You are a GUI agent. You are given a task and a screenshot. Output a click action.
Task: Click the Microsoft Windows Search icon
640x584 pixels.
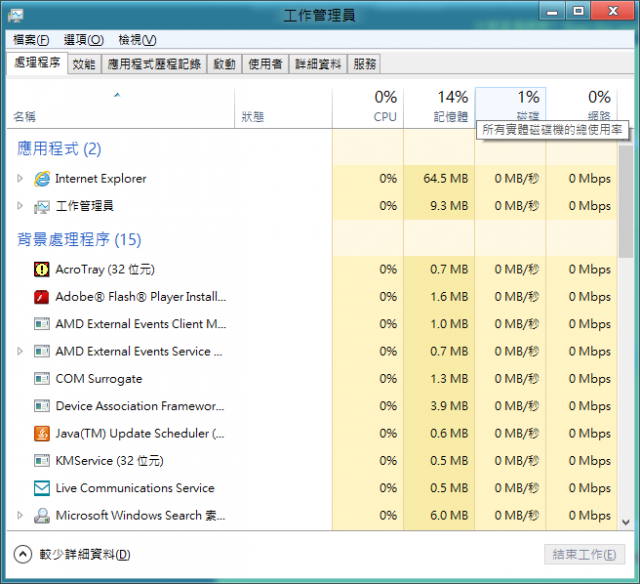(x=42, y=515)
